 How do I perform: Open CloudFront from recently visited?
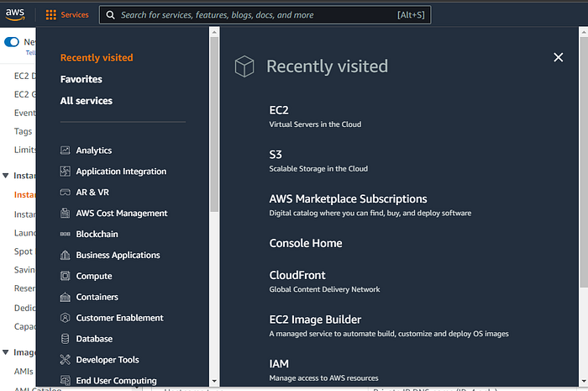(x=297, y=275)
